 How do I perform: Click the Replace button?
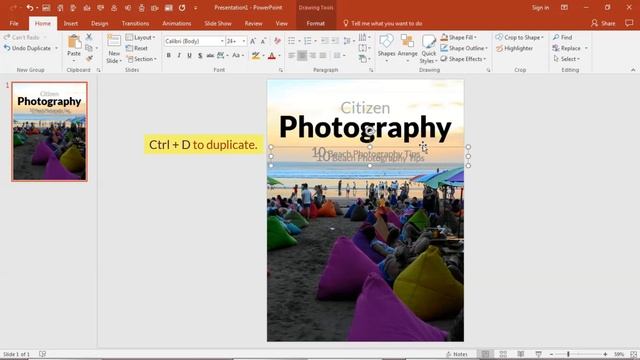coord(567,48)
